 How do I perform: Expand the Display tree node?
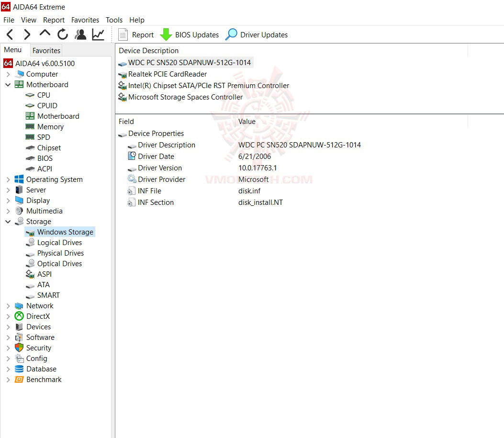(8, 201)
